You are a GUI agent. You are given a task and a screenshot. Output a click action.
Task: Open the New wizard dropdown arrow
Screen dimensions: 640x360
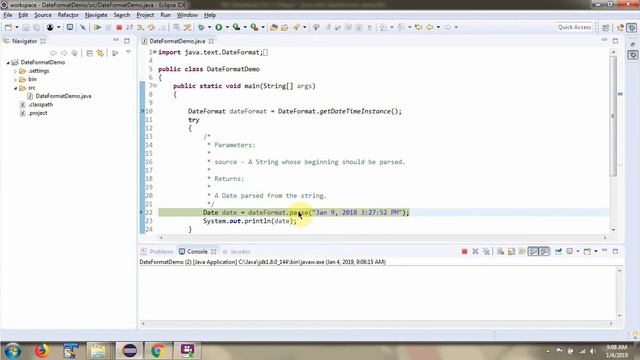coord(17,27)
